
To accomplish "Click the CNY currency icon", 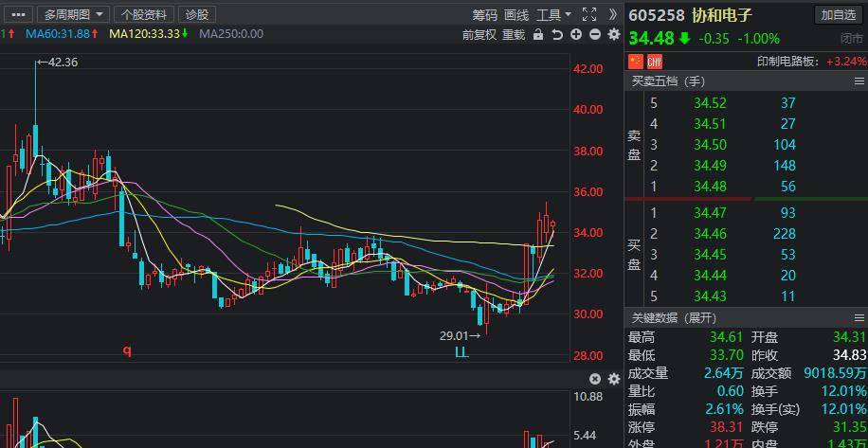I will tap(655, 62).
